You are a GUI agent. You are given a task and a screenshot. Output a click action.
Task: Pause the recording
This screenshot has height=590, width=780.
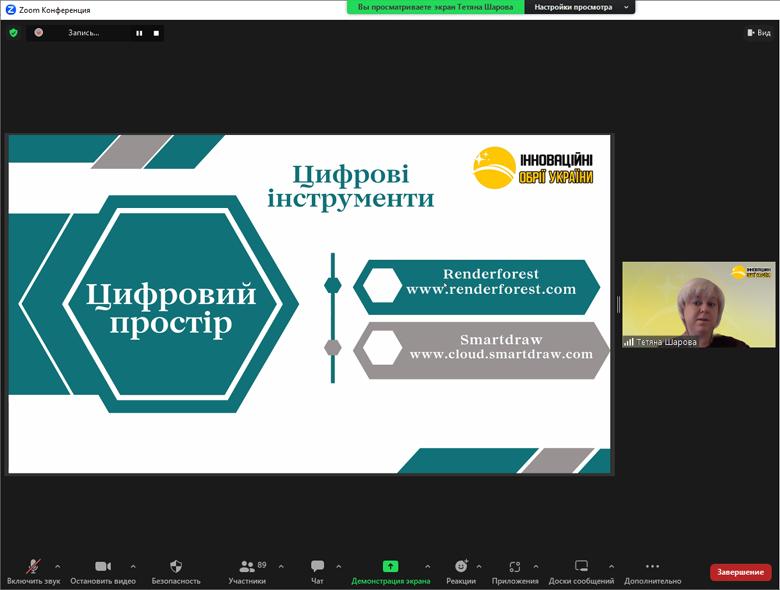139,33
